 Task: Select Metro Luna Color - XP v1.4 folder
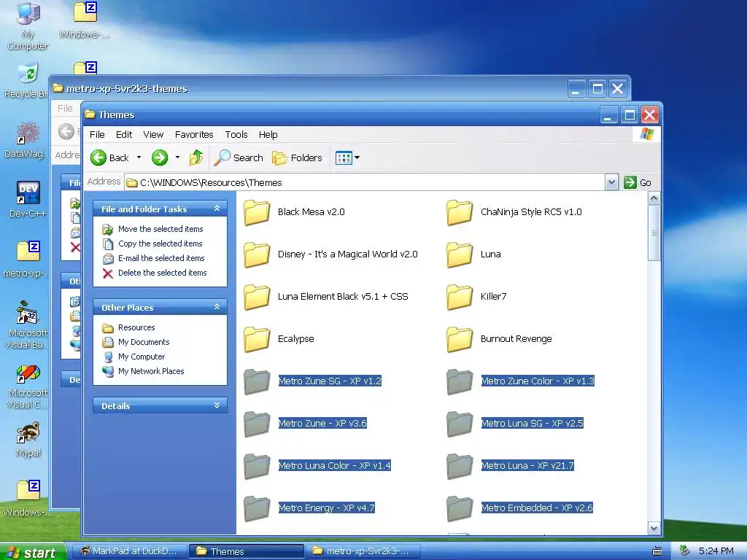point(317,466)
